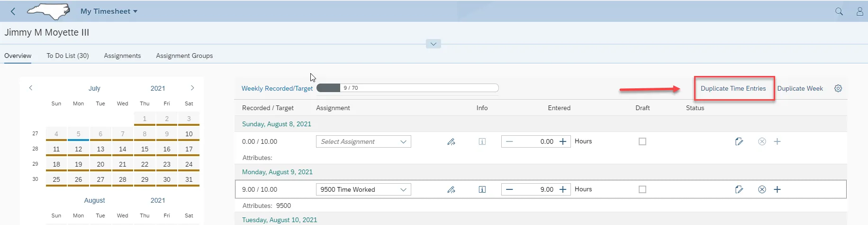Switch to the To Do List tab
This screenshot has height=225, width=868.
pos(68,56)
